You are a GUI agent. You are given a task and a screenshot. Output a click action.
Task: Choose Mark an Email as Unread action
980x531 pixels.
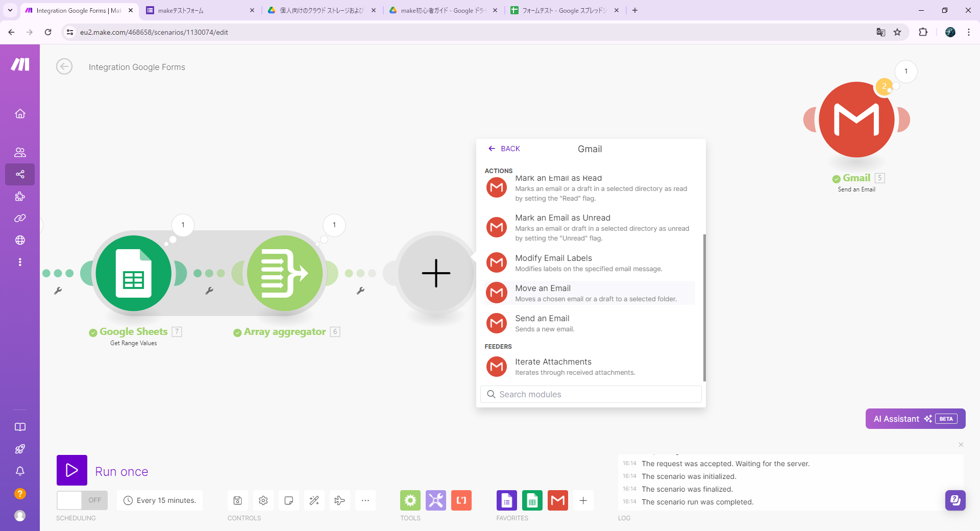pos(590,228)
